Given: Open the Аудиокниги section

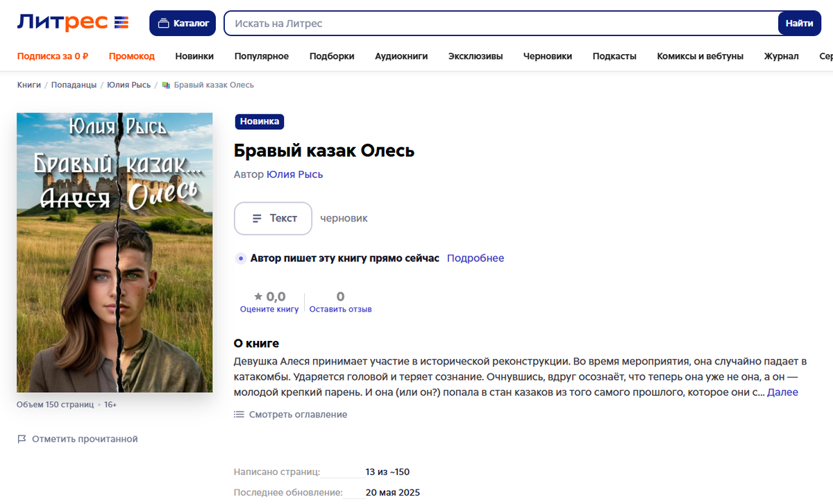Looking at the screenshot, I should tap(401, 56).
